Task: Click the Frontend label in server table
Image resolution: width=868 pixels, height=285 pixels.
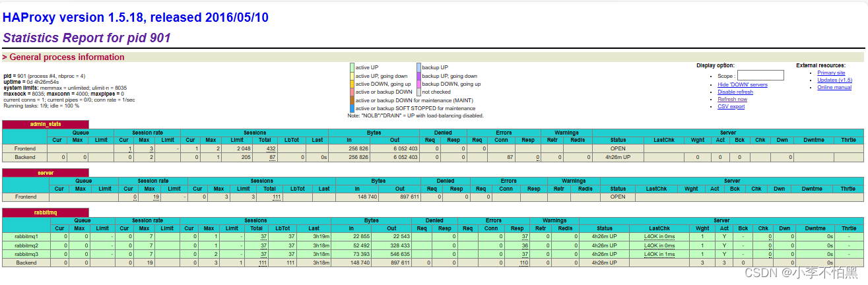Action: [x=26, y=197]
